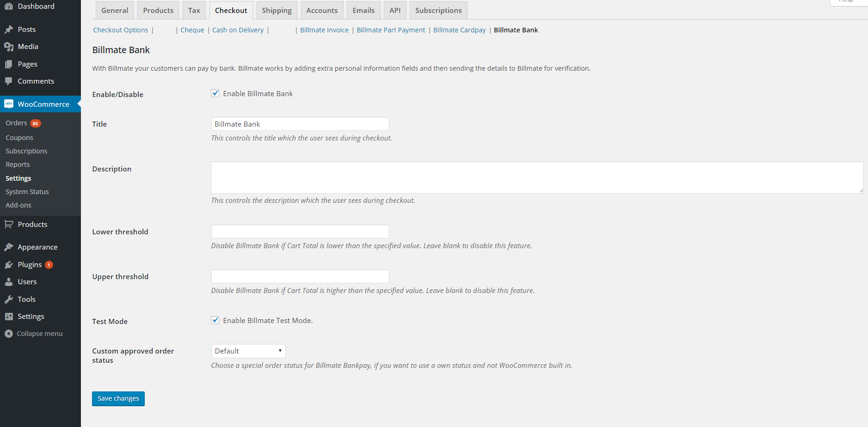Viewport: 868px width, 427px height.
Task: Select the Billmate Bank section link
Action: pos(516,30)
